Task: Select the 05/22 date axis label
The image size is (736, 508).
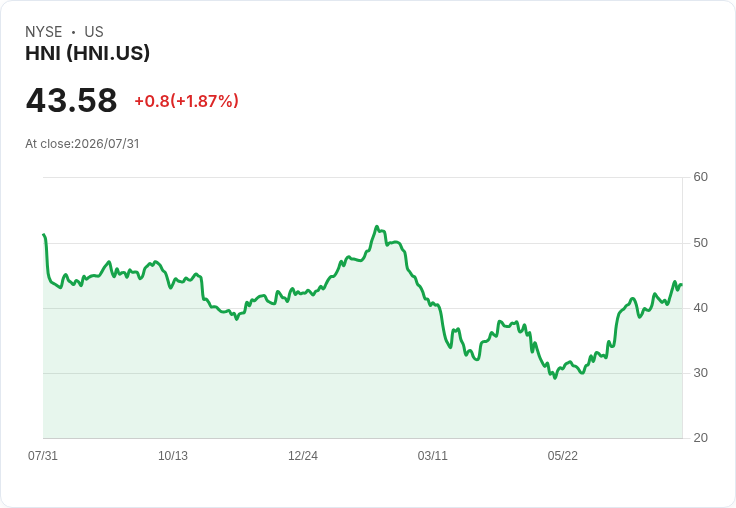Action: coord(563,455)
